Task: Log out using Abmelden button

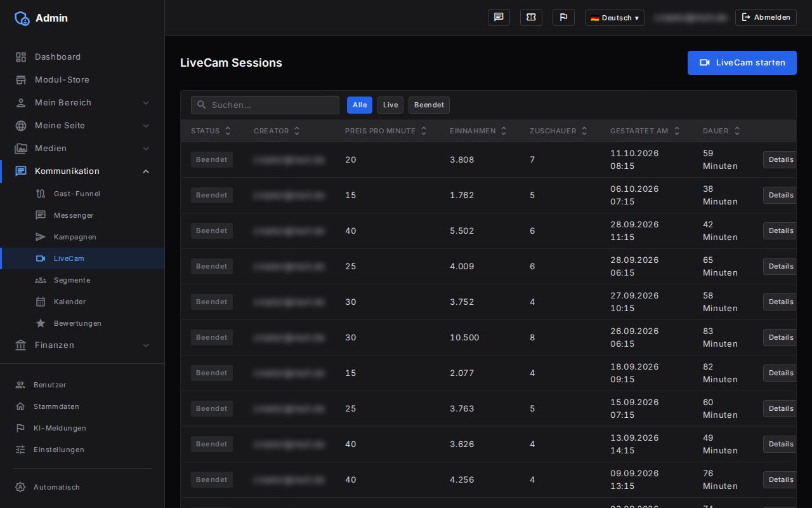Action: tap(766, 17)
